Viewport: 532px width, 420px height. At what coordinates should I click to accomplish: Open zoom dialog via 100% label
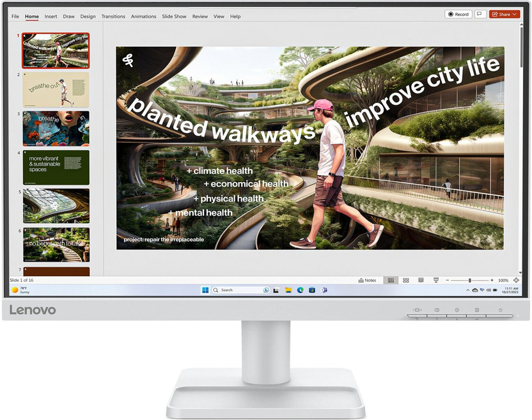[503, 280]
